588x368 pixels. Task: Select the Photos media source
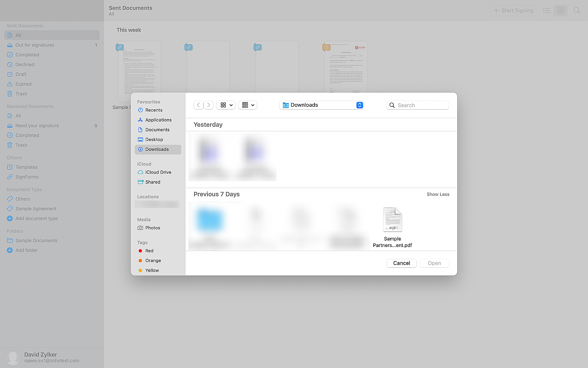[x=153, y=228]
